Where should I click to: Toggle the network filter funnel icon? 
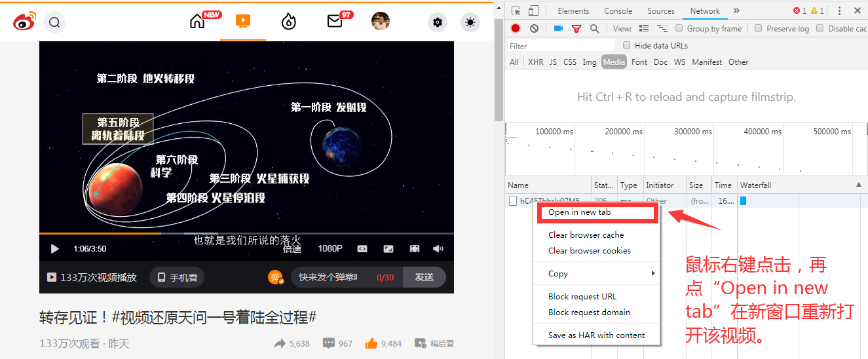point(576,28)
